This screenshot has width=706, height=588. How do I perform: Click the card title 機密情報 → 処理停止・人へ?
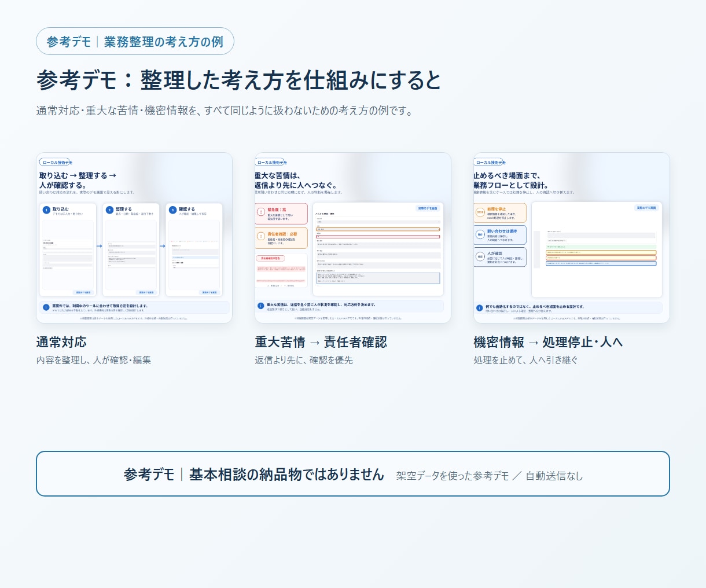(x=548, y=342)
